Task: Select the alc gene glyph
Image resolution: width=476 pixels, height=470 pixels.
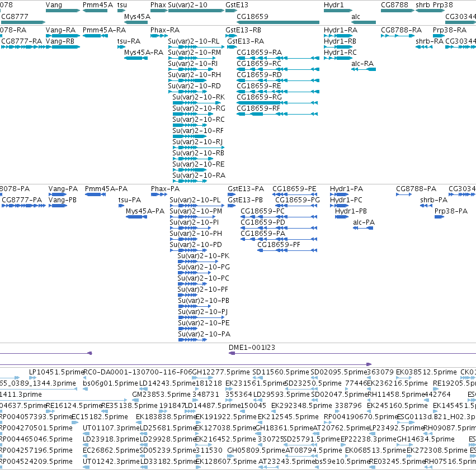Action: pyautogui.click(x=364, y=22)
